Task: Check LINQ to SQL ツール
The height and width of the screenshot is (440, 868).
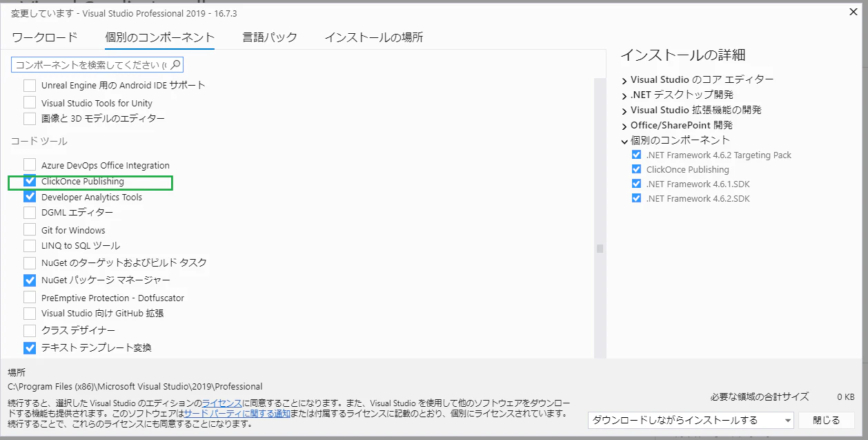Action: tap(30, 246)
